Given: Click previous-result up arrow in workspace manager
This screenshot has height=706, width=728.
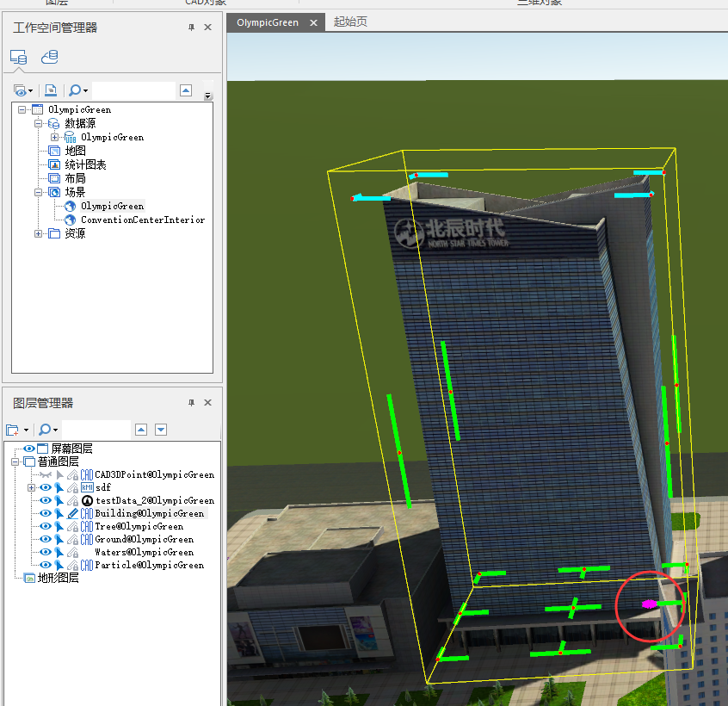Looking at the screenshot, I should (186, 90).
